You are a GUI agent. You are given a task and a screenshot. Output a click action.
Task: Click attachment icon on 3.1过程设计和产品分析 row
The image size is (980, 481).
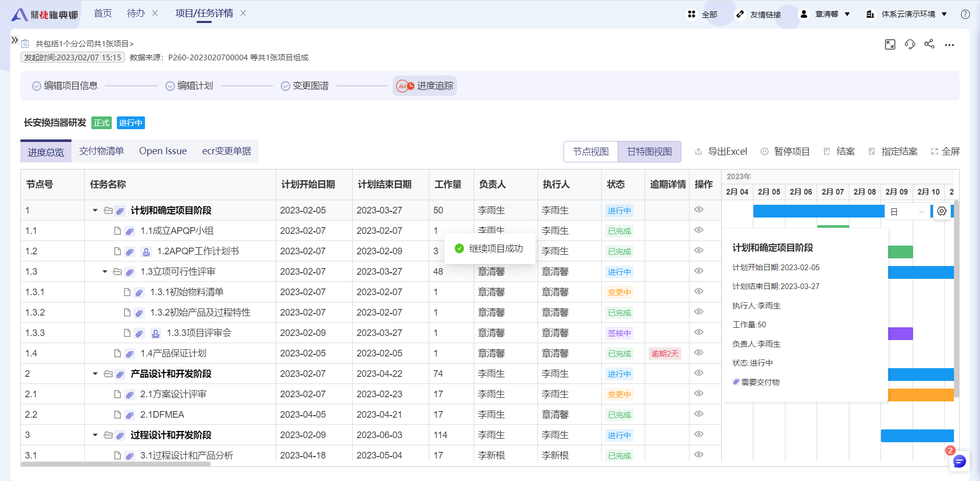point(130,456)
